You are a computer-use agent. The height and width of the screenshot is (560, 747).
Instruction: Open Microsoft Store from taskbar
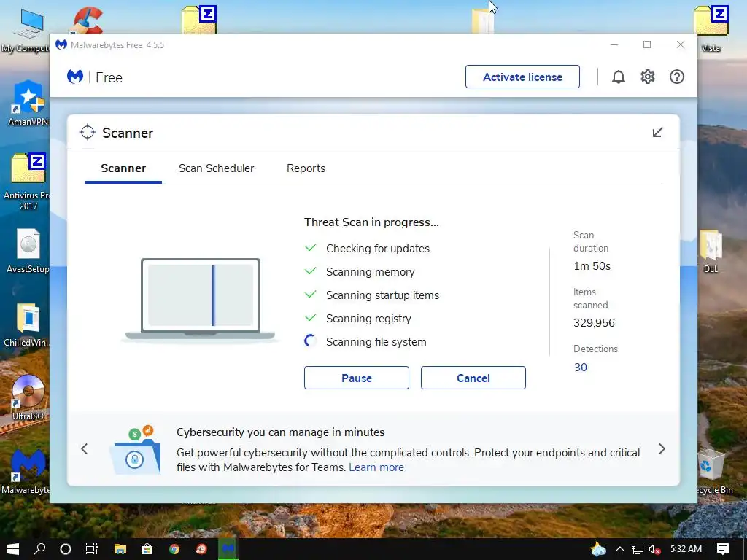point(147,549)
